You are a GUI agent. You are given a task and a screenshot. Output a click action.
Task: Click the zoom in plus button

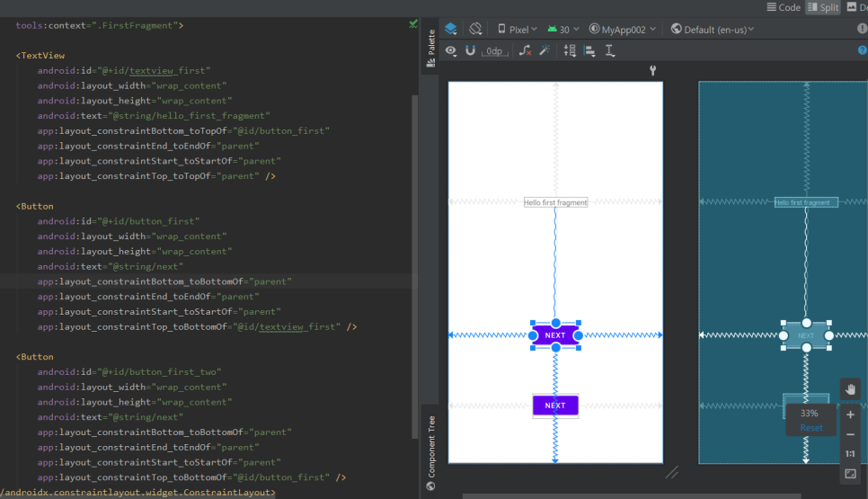point(850,414)
